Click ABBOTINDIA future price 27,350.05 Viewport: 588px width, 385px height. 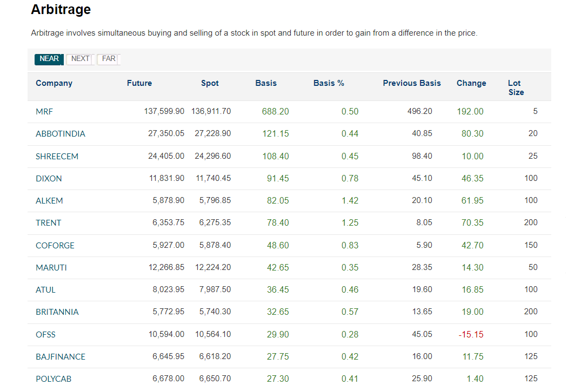click(x=166, y=133)
